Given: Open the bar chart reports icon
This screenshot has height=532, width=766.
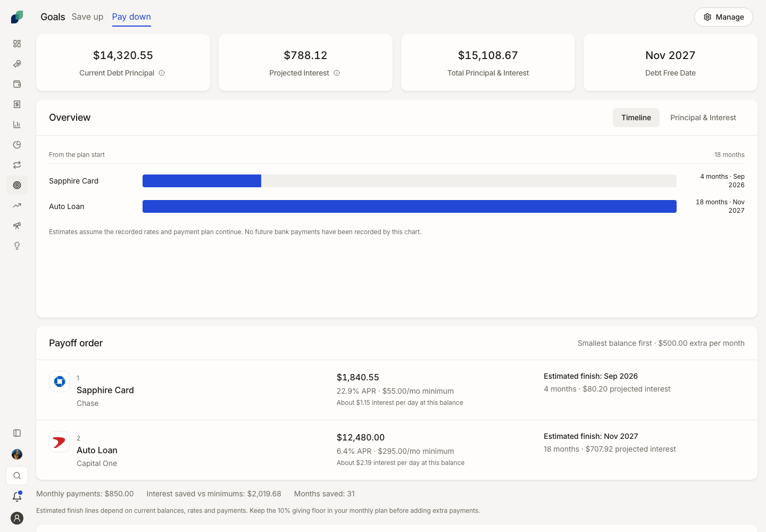Looking at the screenshot, I should 17,124.
